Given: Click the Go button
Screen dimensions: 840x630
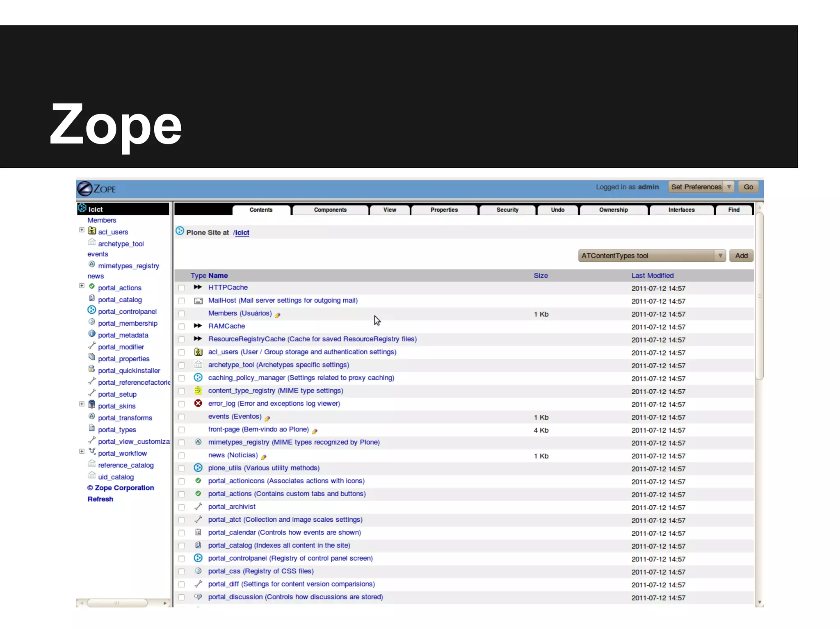Looking at the screenshot, I should (x=749, y=187).
